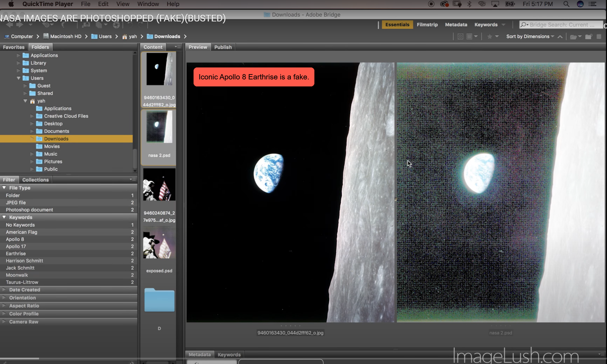The image size is (607, 364).
Task: Create a new folder with toolbar icon
Action: pos(589,37)
